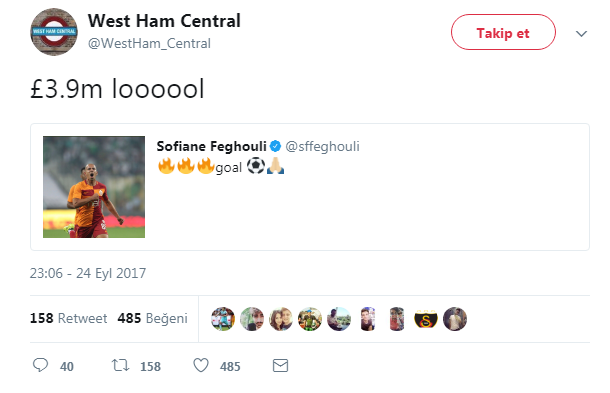610x393 pixels.
Task: Expand tweet options chevron next to Takip et
Action: pyautogui.click(x=581, y=34)
